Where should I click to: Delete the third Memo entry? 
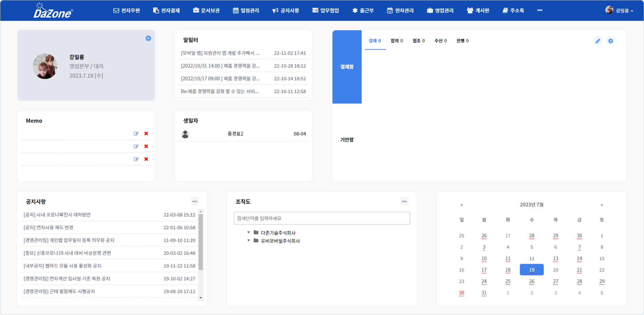click(146, 159)
